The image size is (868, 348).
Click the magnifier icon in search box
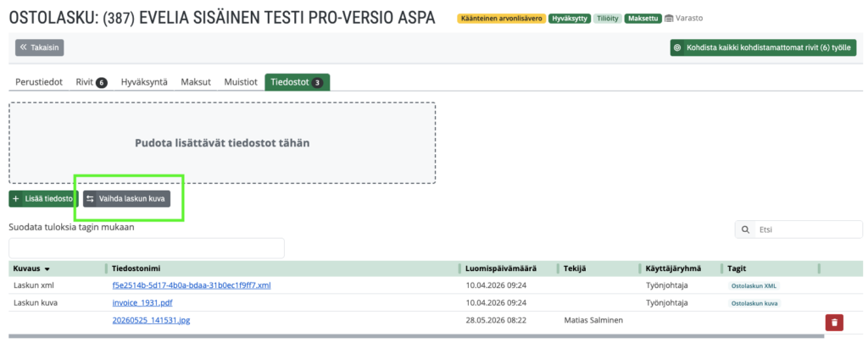tap(745, 229)
